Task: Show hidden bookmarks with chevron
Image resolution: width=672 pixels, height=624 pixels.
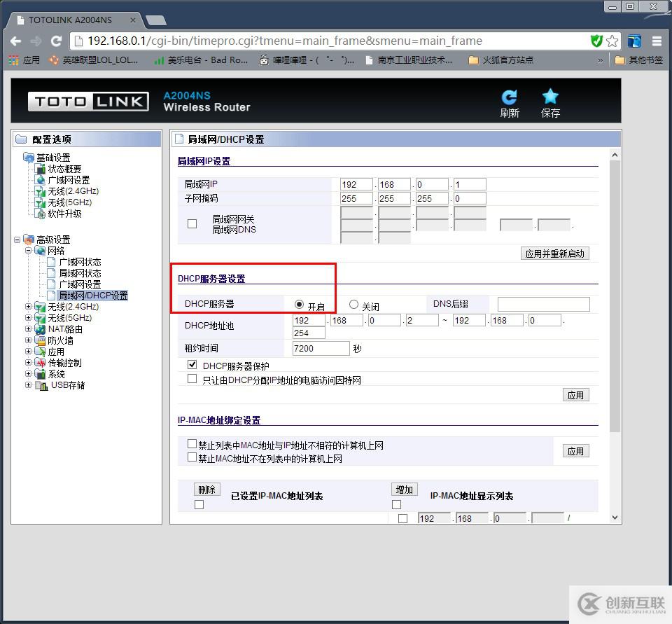Action: [600, 60]
